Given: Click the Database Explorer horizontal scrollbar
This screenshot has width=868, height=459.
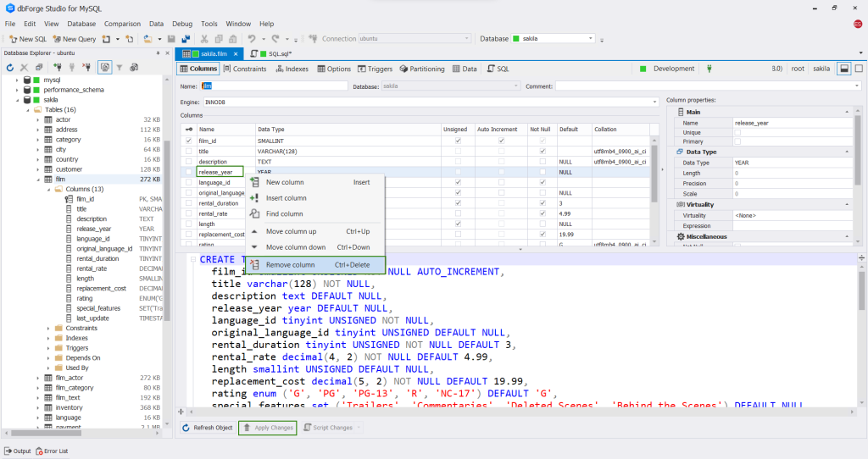Looking at the screenshot, I should 46,433.
